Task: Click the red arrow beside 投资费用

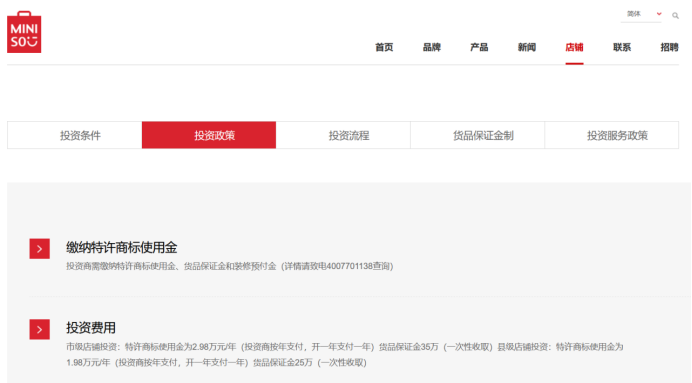Action: [40, 330]
